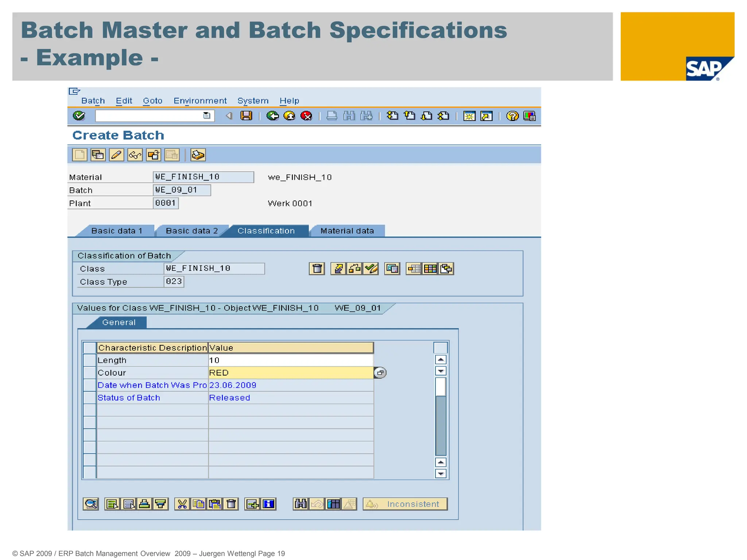Click the Characteristic Description column header

pyautogui.click(x=152, y=348)
